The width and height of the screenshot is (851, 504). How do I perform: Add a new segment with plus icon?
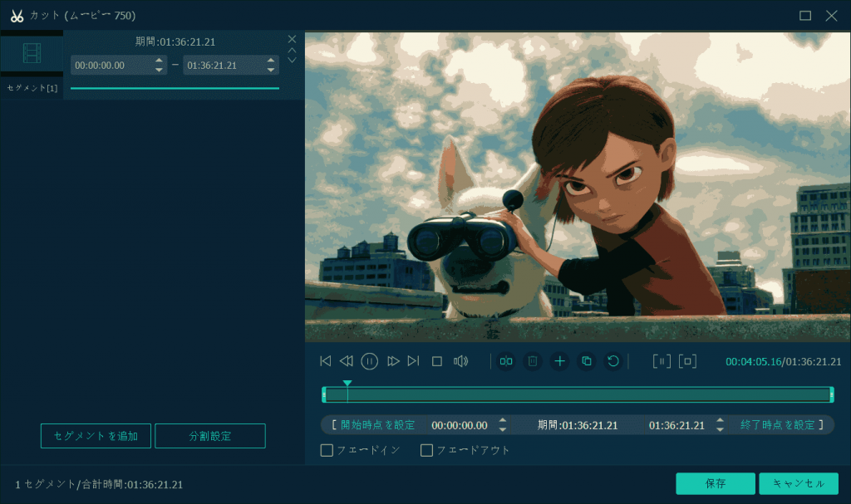tap(559, 361)
